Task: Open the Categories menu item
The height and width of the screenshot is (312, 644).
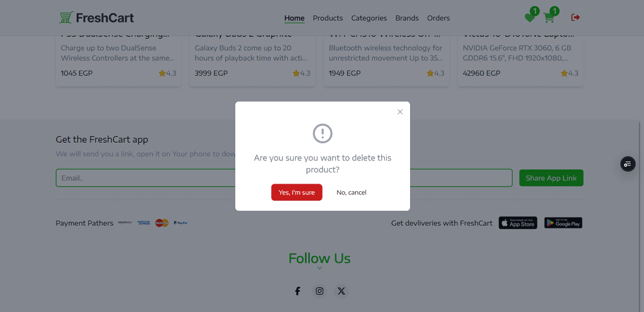Action: tap(369, 18)
